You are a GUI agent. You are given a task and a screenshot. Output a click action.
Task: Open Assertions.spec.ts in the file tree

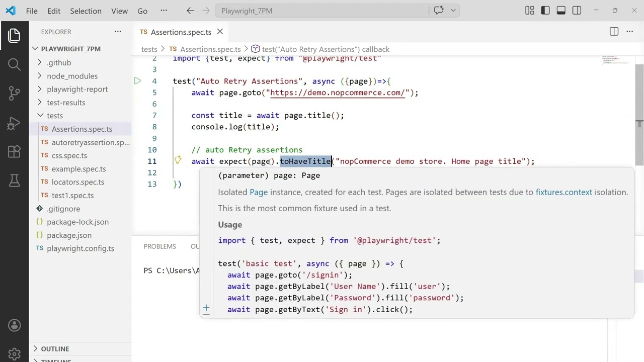82,129
